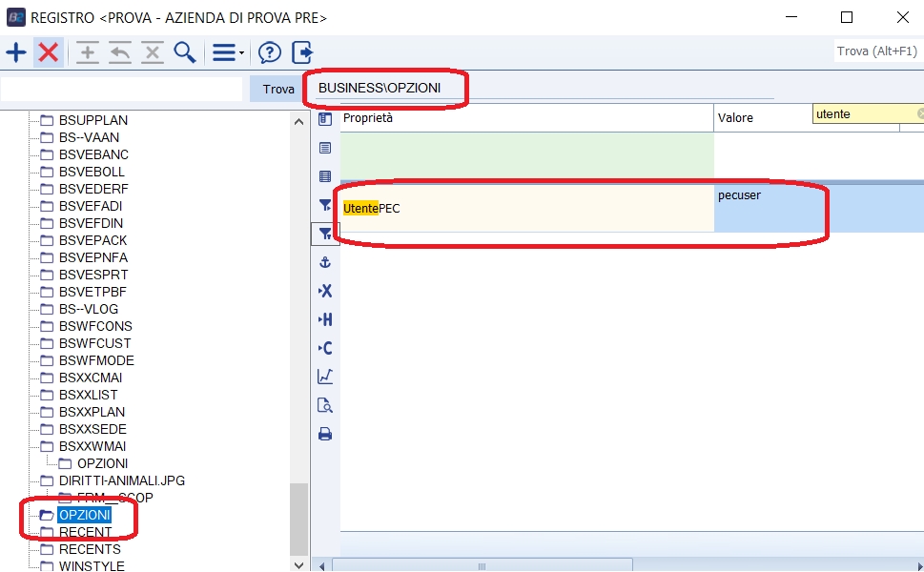Image resolution: width=924 pixels, height=572 pixels.
Task: Select BSVEFADI folder in tree
Action: point(91,206)
